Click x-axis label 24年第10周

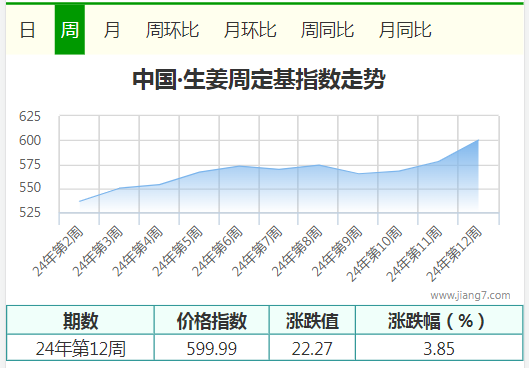[x=374, y=254]
